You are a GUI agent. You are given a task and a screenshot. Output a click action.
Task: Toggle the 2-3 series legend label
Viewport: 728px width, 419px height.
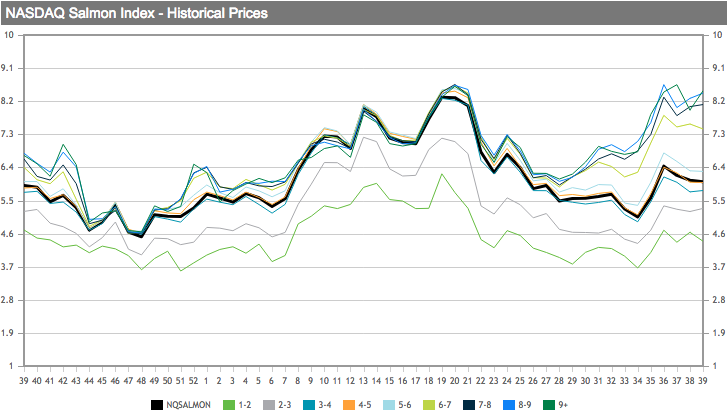click(x=285, y=405)
